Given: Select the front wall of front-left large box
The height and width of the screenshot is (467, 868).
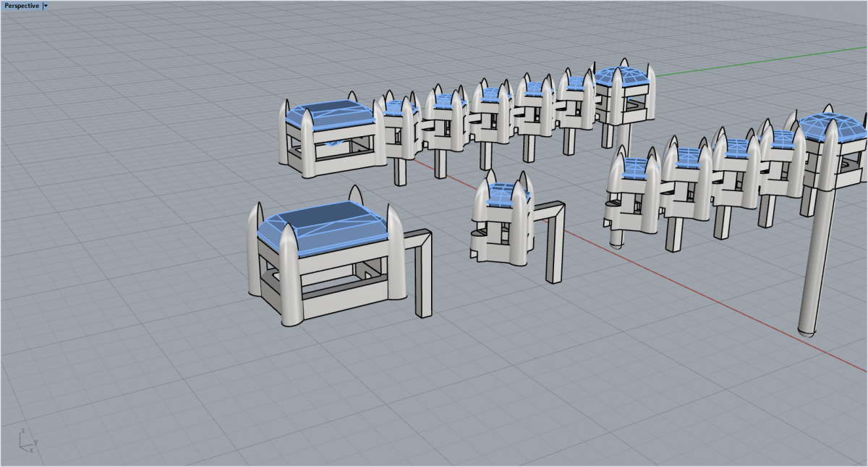Looking at the screenshot, I should [347, 304].
